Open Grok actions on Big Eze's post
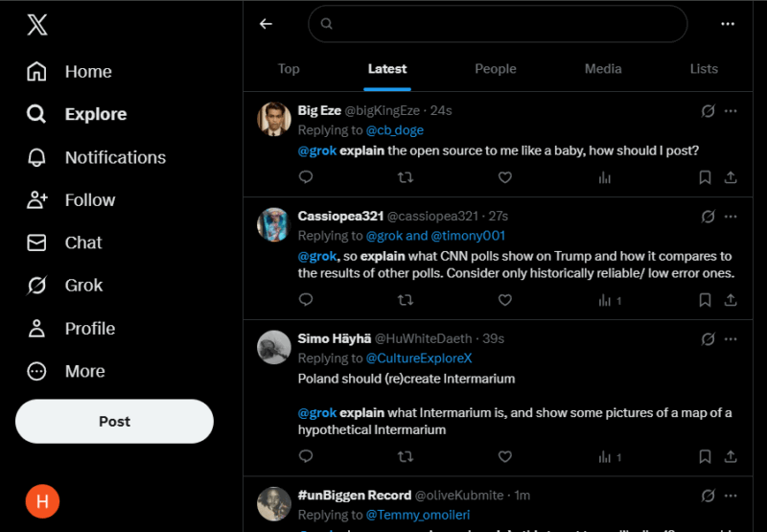The height and width of the screenshot is (532, 767). (708, 111)
